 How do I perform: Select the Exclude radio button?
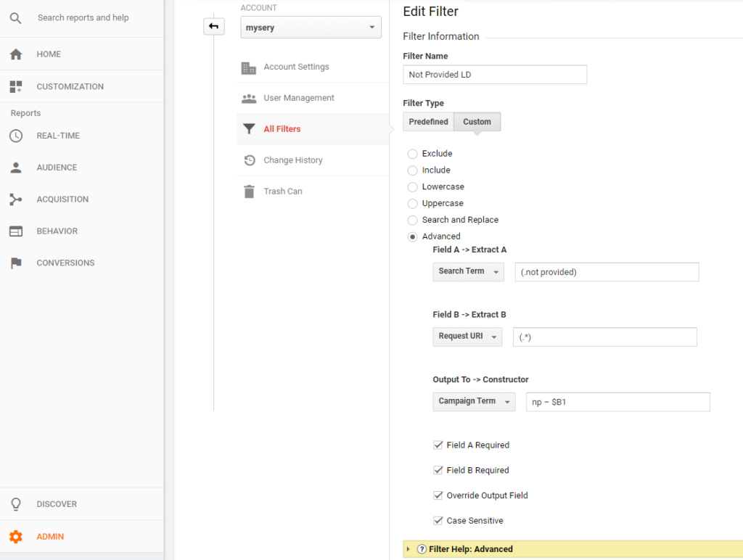[413, 154]
